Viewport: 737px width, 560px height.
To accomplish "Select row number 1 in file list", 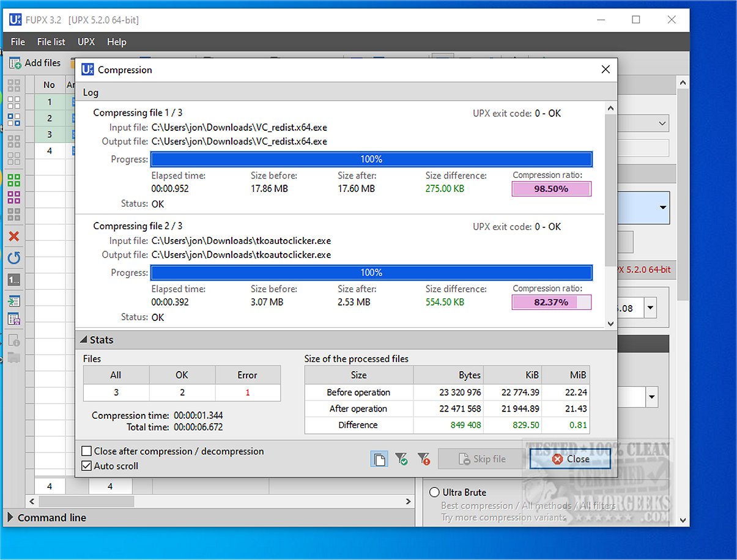I will pos(50,101).
